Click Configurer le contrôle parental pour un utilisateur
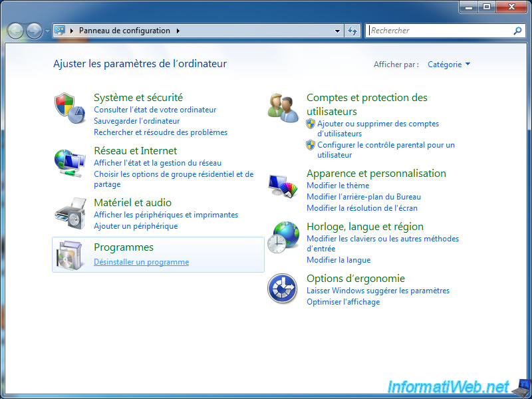This screenshot has height=399, width=532. pos(386,150)
